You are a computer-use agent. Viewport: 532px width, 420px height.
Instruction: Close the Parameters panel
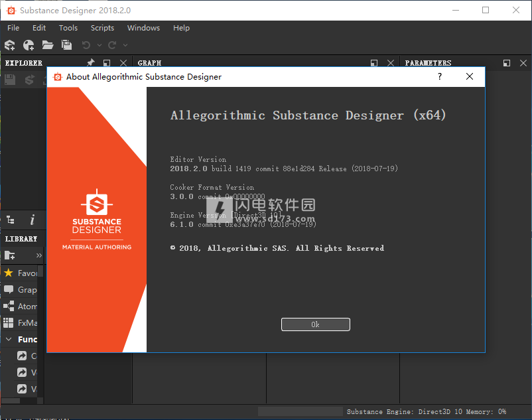click(x=523, y=63)
